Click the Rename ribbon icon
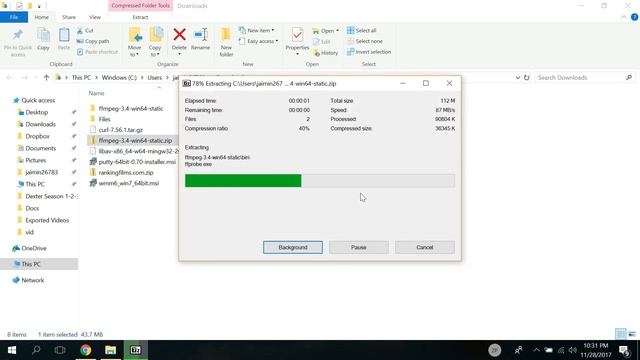640x360 pixels. 200,36
